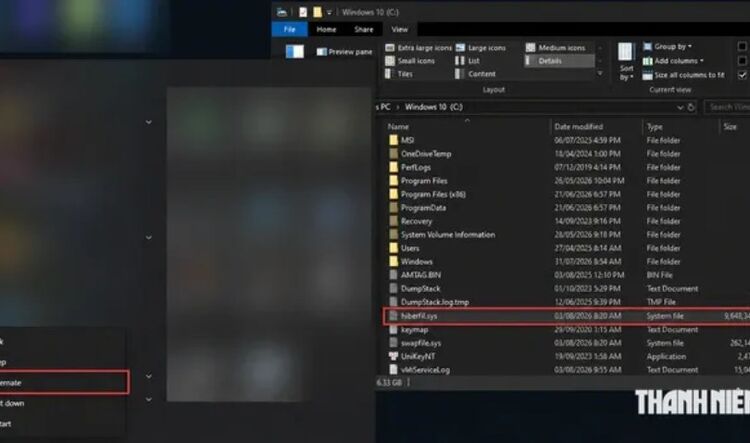Expand the layout gallery More arrow
This screenshot has height=443, width=750.
(x=600, y=73)
